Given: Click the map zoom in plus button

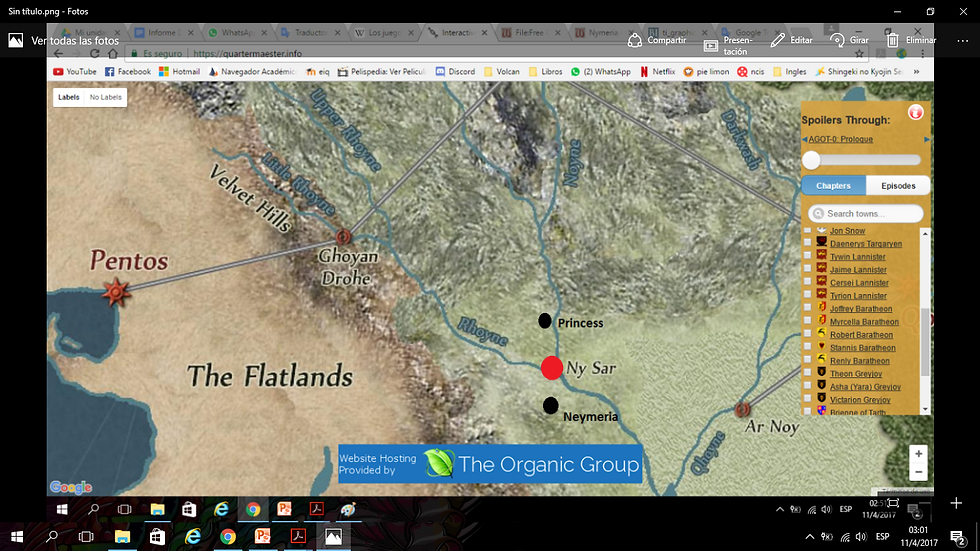Looking at the screenshot, I should click(918, 454).
